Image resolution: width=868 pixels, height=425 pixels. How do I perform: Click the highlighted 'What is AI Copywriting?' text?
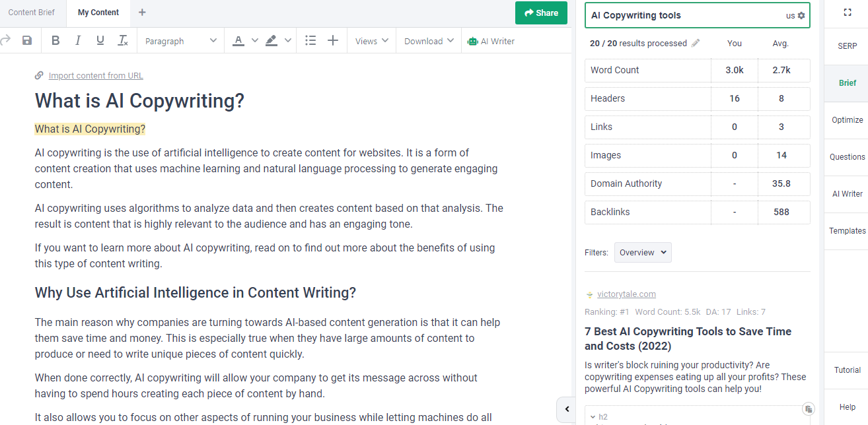pos(90,129)
